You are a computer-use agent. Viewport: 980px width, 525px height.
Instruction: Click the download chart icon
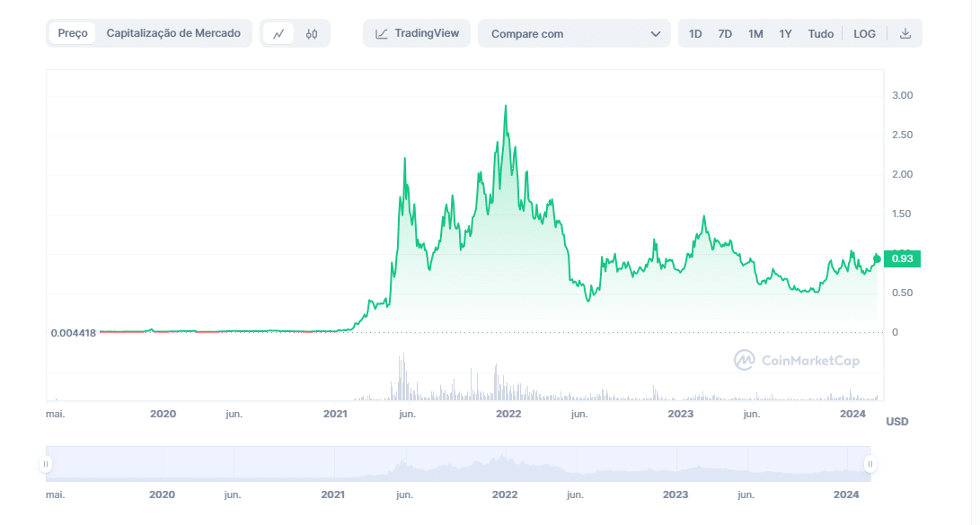click(x=905, y=34)
